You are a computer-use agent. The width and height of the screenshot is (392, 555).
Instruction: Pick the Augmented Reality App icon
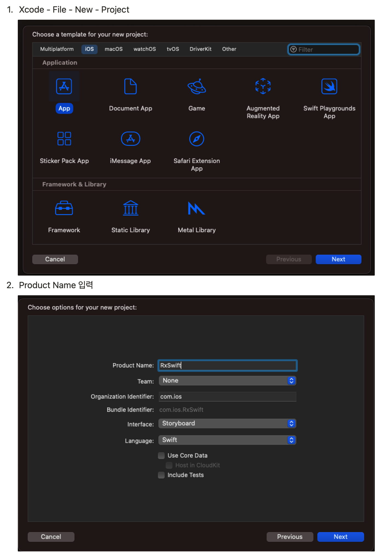[x=263, y=86]
